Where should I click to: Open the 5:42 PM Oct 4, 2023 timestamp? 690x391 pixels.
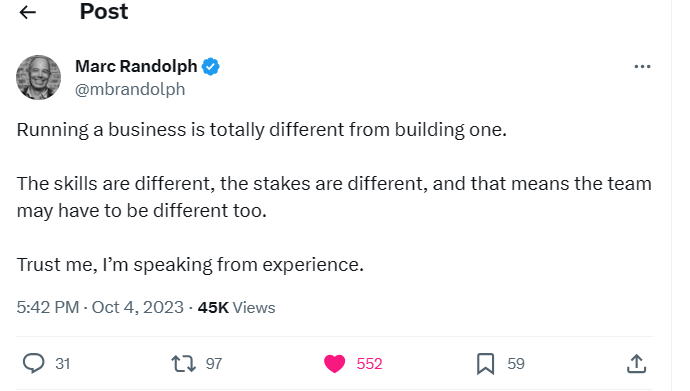pyautogui.click(x=100, y=307)
